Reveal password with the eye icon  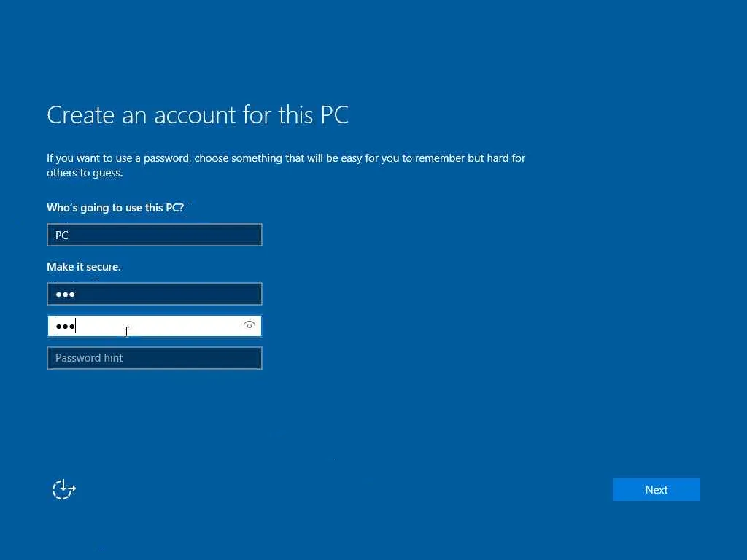249,325
